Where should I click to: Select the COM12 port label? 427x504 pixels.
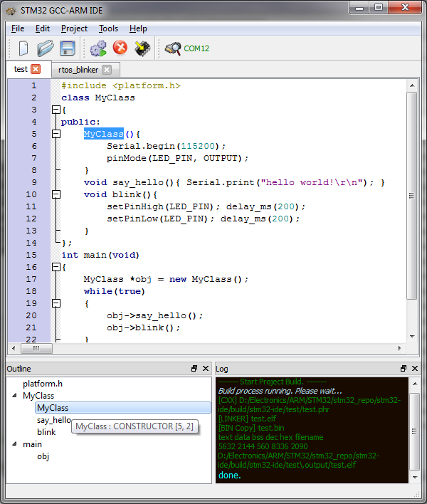[196, 48]
